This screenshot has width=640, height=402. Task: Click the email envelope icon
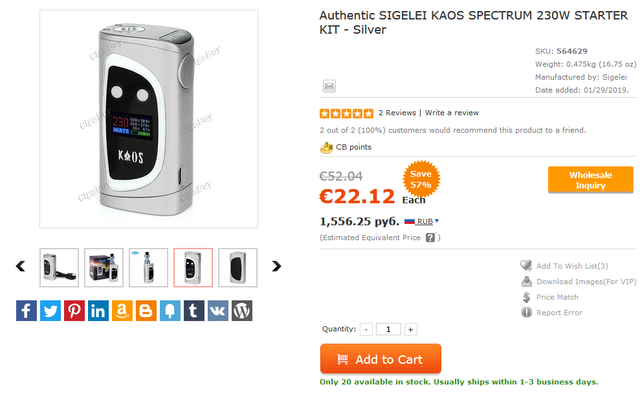click(x=329, y=86)
